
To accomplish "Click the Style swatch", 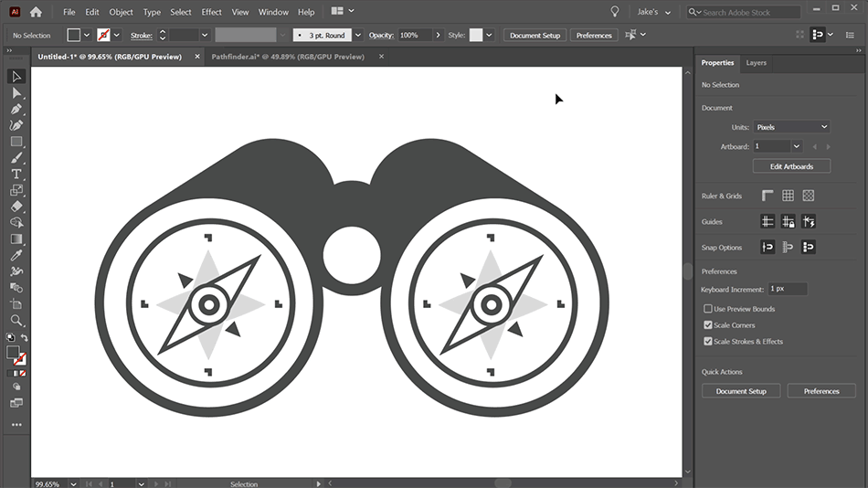I will (476, 35).
